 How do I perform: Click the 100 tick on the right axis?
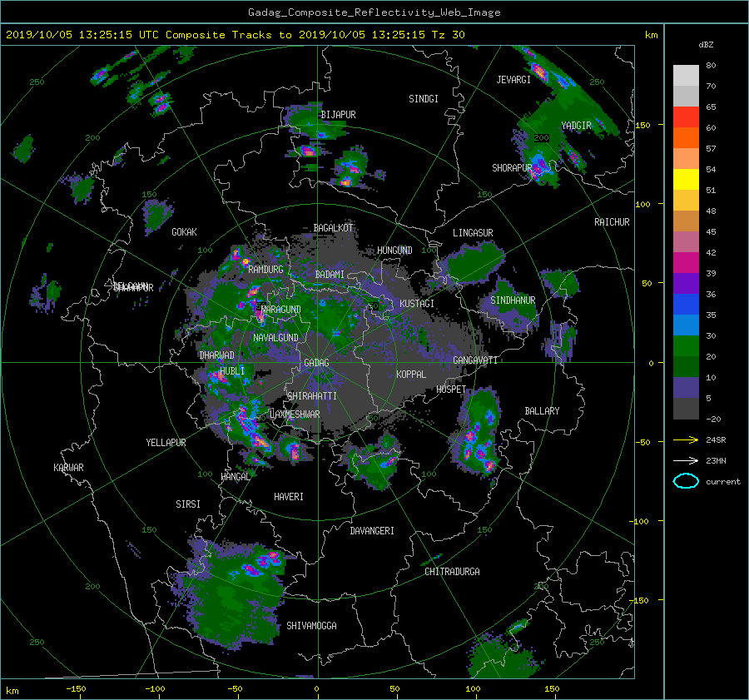(x=642, y=204)
